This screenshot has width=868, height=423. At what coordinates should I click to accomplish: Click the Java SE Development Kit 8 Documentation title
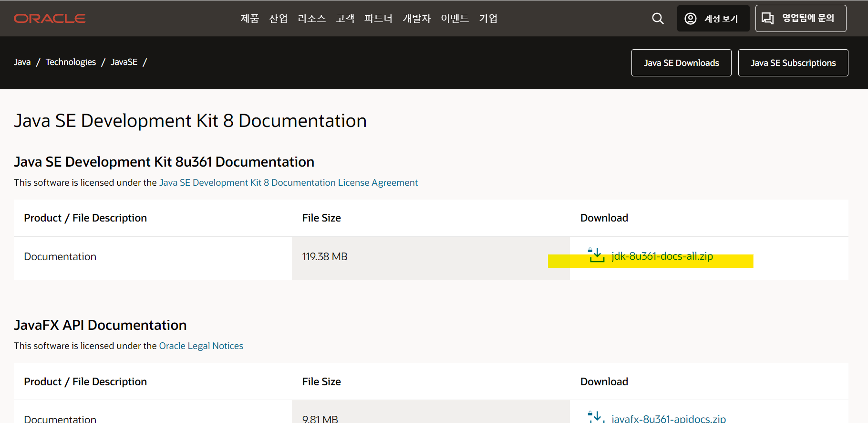pos(190,121)
